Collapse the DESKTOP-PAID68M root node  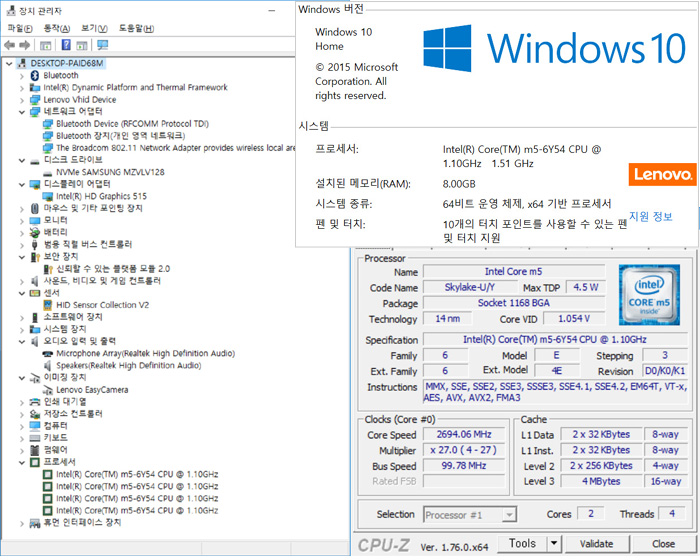coord(9,64)
